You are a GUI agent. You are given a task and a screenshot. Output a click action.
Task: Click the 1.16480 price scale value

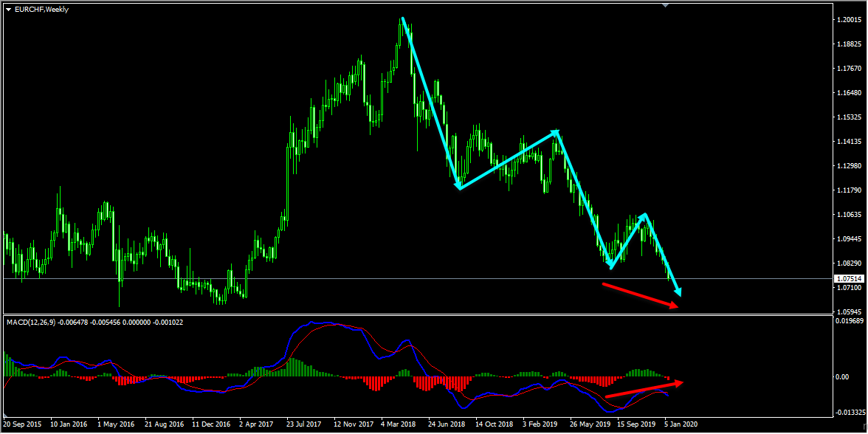click(850, 92)
